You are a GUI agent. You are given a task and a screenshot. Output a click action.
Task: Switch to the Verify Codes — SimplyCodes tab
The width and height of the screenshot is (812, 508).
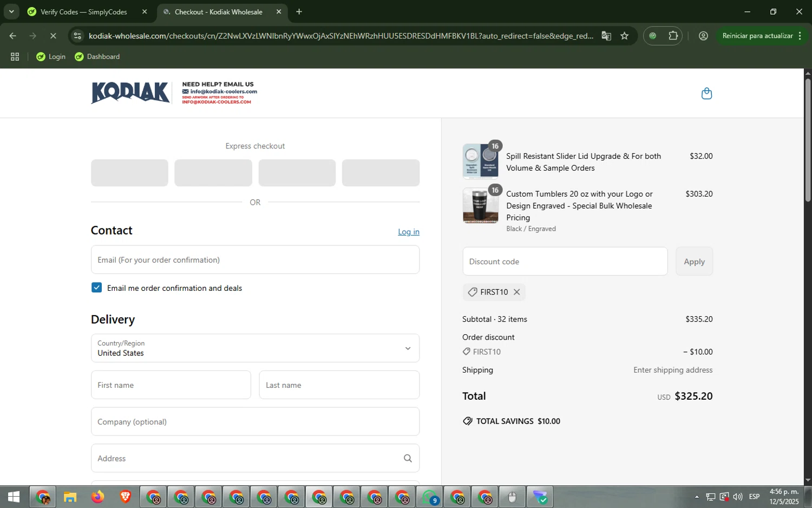[84, 11]
